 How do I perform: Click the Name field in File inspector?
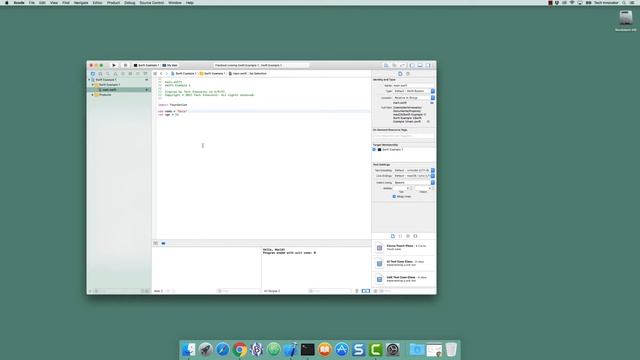[413, 86]
